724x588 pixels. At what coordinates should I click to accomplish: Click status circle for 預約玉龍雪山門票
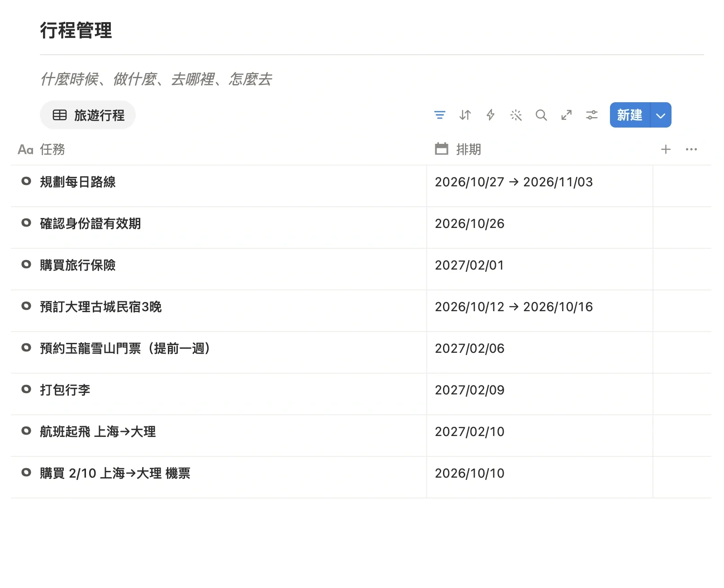pos(26,347)
